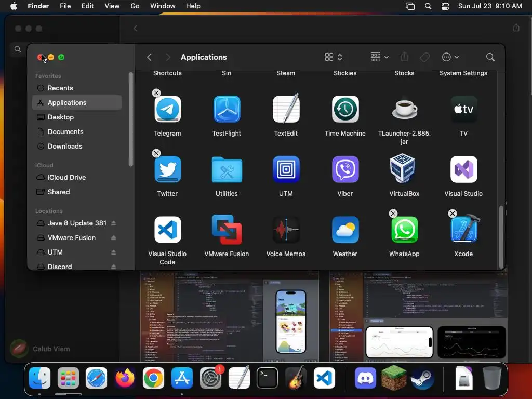This screenshot has width=532, height=399.
Task: Open Downloads in the sidebar
Action: tap(77, 146)
